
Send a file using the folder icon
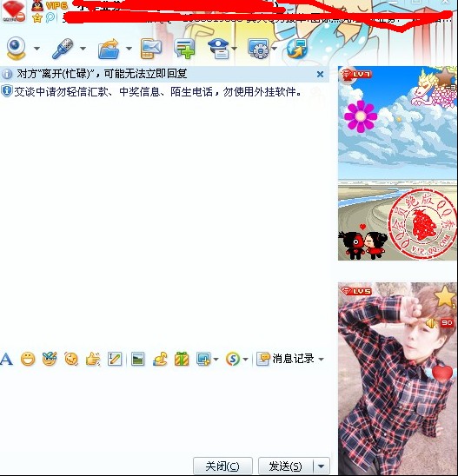(109, 49)
